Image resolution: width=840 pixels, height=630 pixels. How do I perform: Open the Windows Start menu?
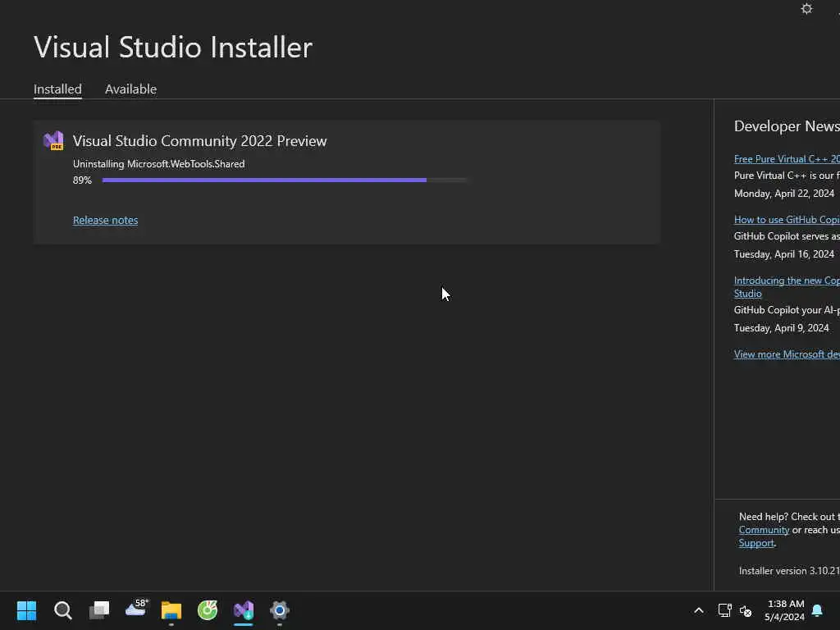[26, 610]
